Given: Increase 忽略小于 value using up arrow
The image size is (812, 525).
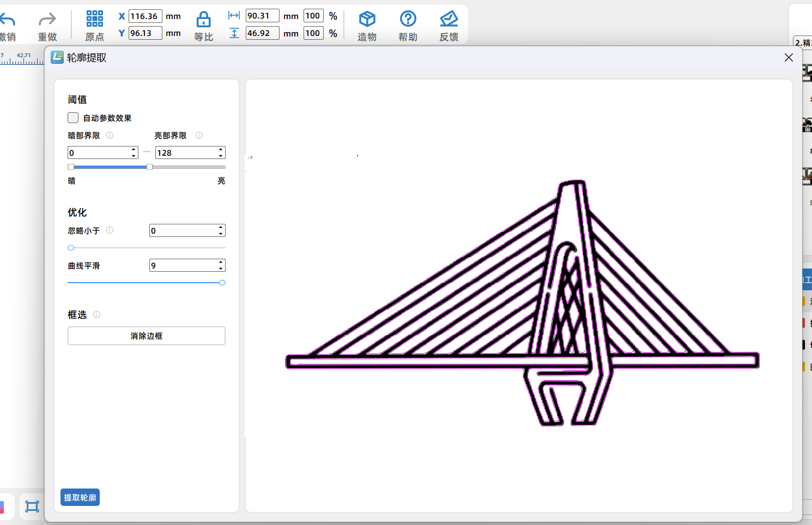Looking at the screenshot, I should (221, 228).
